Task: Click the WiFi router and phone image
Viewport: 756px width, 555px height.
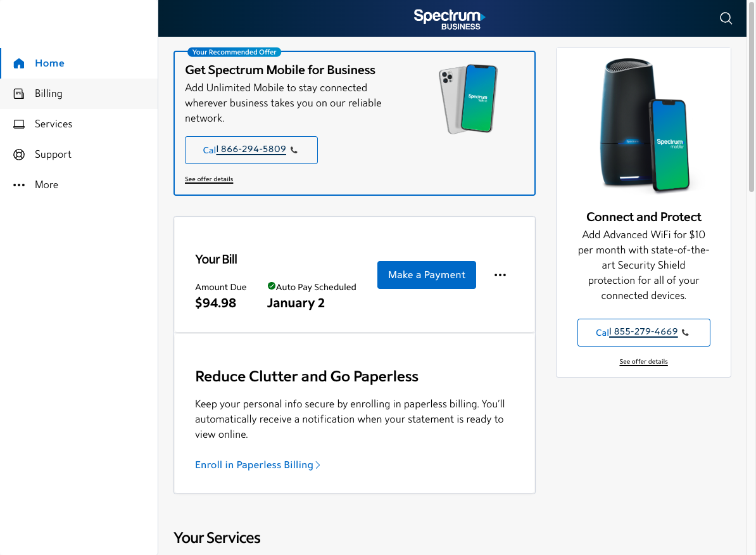Action: tap(644, 125)
